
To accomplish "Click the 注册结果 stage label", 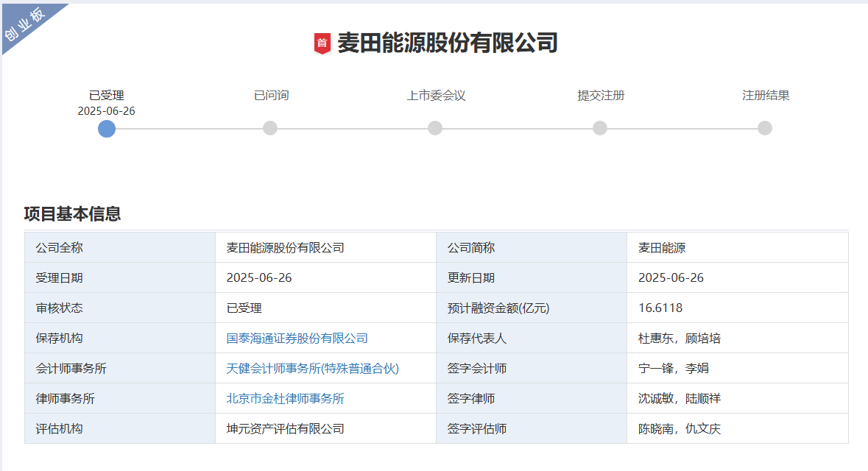I will tap(766, 95).
